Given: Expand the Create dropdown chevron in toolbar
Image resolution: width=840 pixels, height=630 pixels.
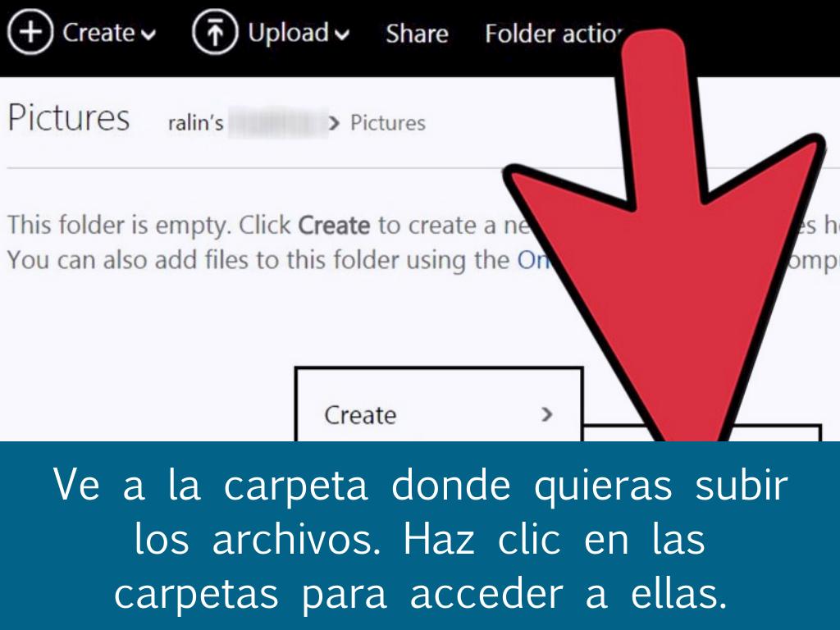Looking at the screenshot, I should pos(147,34).
